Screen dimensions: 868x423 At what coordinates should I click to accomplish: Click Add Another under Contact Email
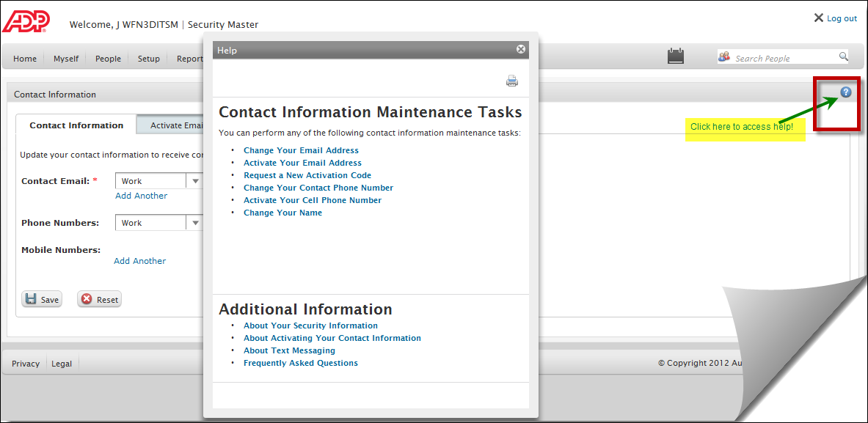tap(141, 195)
